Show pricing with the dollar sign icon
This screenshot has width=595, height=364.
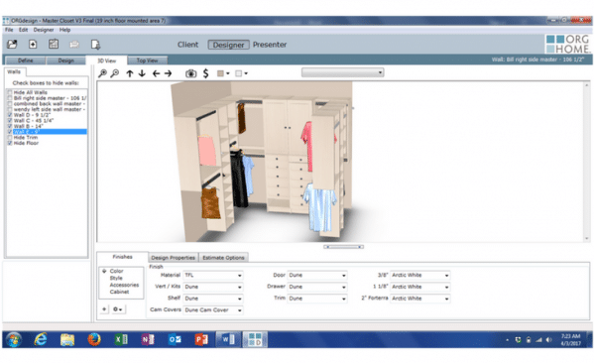pyautogui.click(x=205, y=73)
